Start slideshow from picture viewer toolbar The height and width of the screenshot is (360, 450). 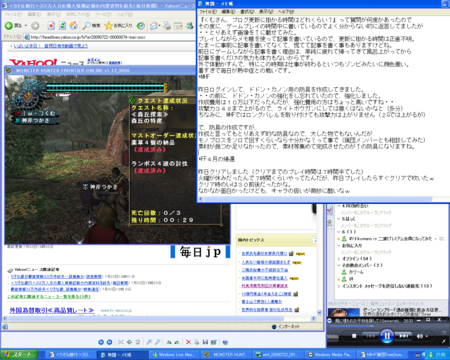coord(137,342)
